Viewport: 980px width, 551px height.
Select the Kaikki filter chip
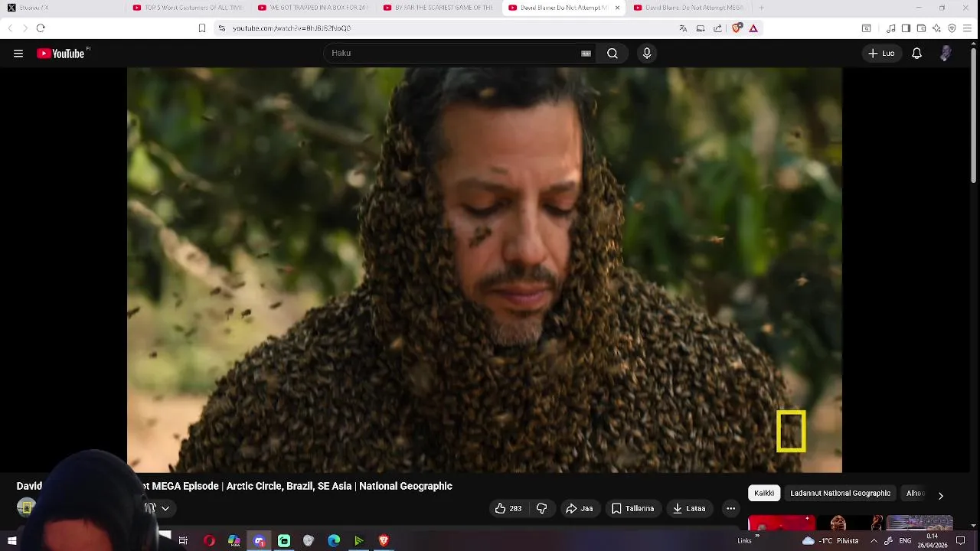(x=764, y=494)
